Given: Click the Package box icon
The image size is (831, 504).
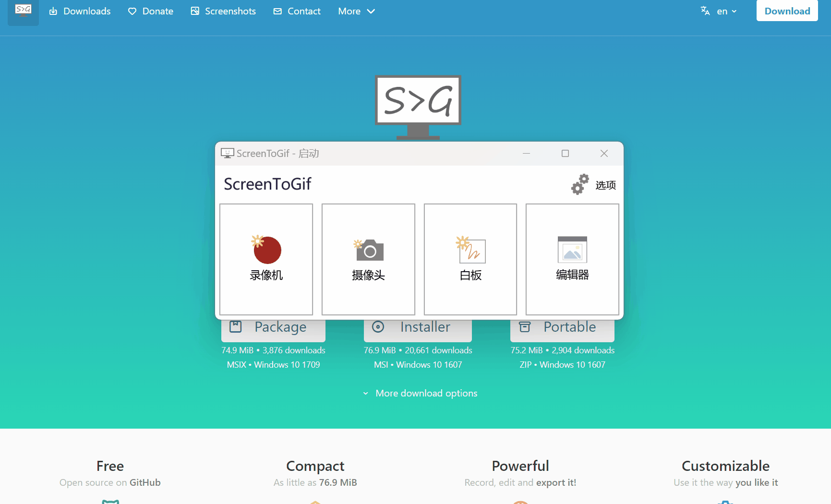Looking at the screenshot, I should click(236, 327).
